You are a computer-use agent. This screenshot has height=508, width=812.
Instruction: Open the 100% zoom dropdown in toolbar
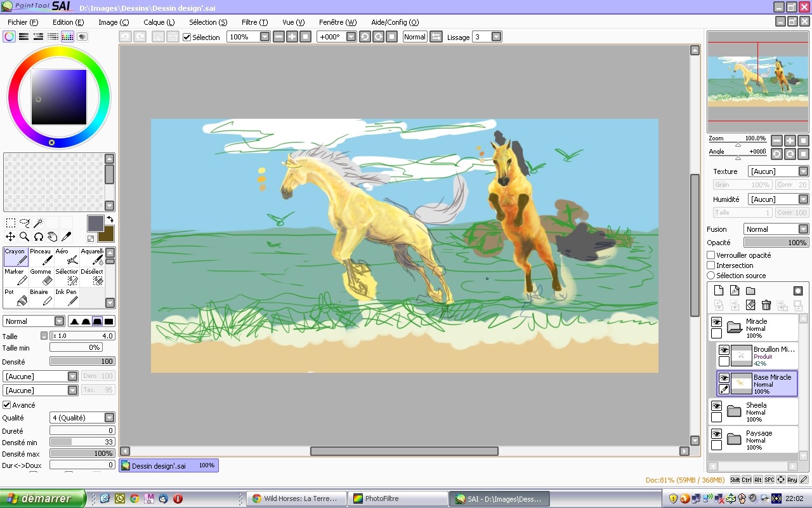pos(265,37)
